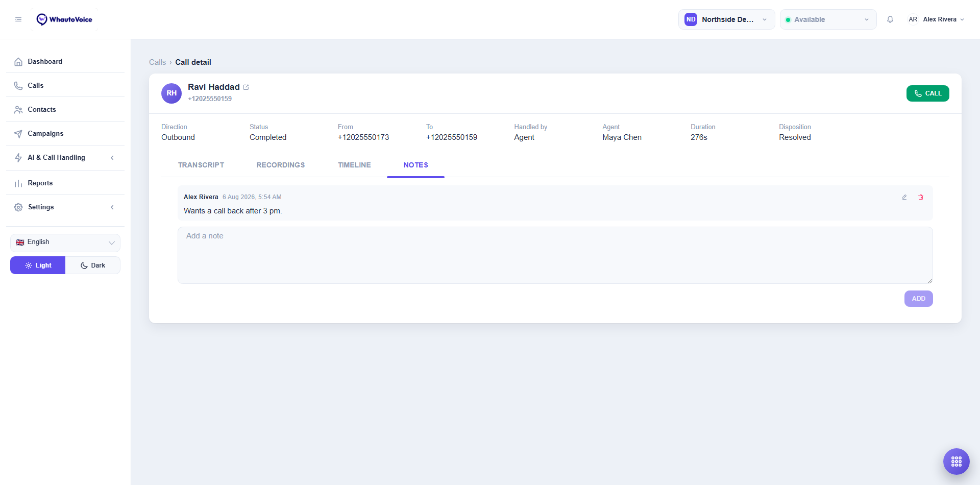Switch to Dark theme
This screenshot has width=980, height=485.
(x=93, y=265)
